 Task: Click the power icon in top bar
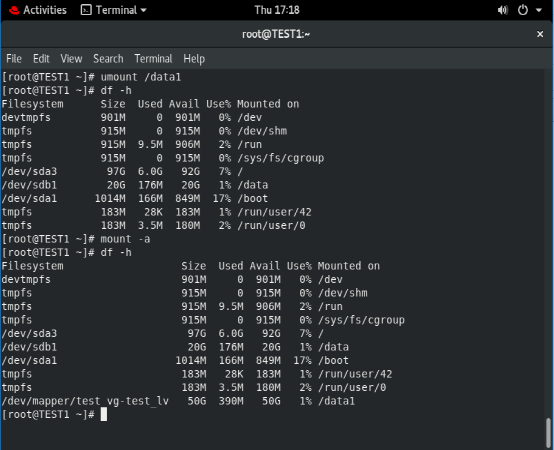point(523,10)
